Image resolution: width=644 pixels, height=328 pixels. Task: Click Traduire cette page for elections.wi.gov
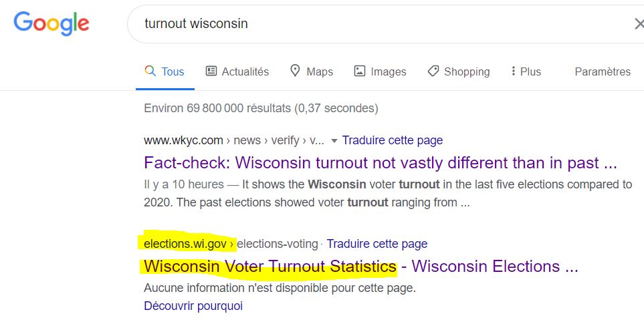click(377, 244)
